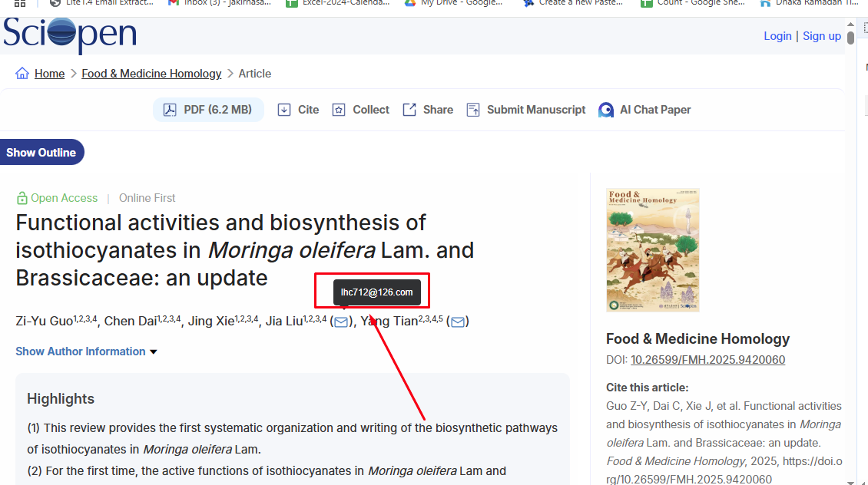Open the Food & Medicine Homology breadcrumb
Screen dimensions: 868x485
tap(151, 74)
